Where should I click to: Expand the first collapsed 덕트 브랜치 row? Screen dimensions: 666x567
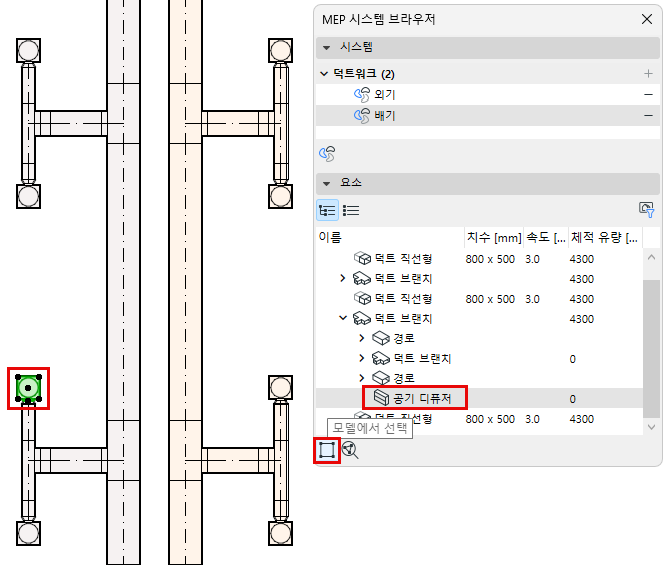343,279
